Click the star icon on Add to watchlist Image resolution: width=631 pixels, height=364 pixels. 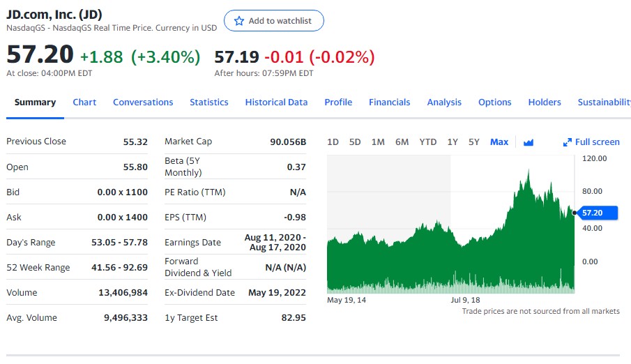pos(239,21)
